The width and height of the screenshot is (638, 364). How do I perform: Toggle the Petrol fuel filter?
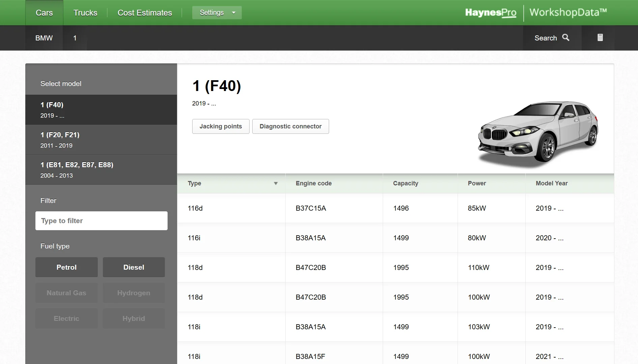[x=66, y=267]
